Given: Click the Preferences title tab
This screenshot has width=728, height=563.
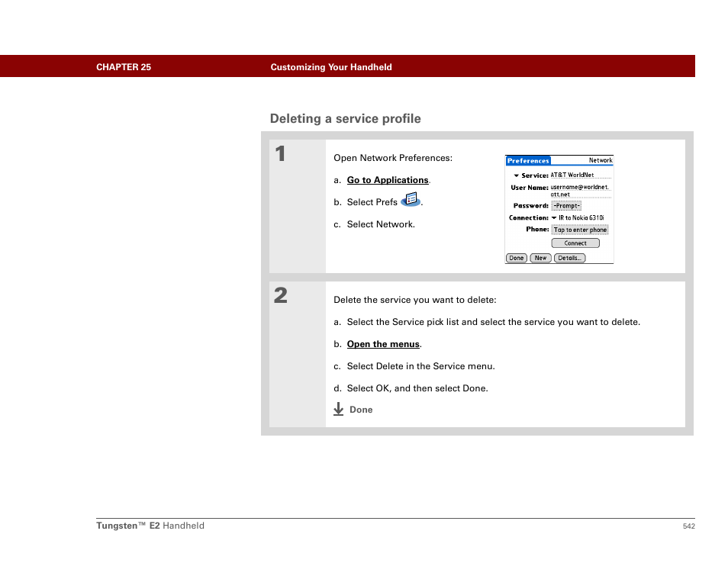Looking at the screenshot, I should pyautogui.click(x=528, y=161).
